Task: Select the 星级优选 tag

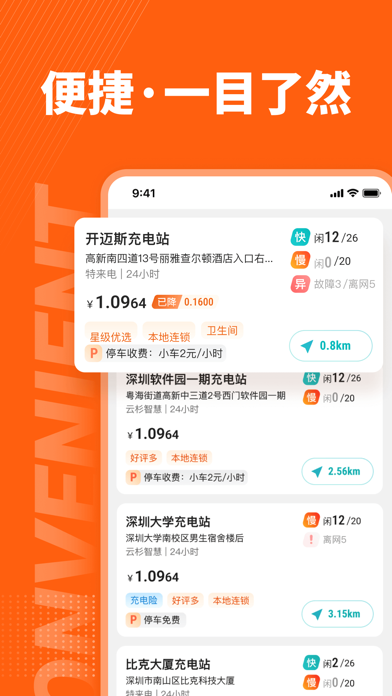Action: click(111, 337)
